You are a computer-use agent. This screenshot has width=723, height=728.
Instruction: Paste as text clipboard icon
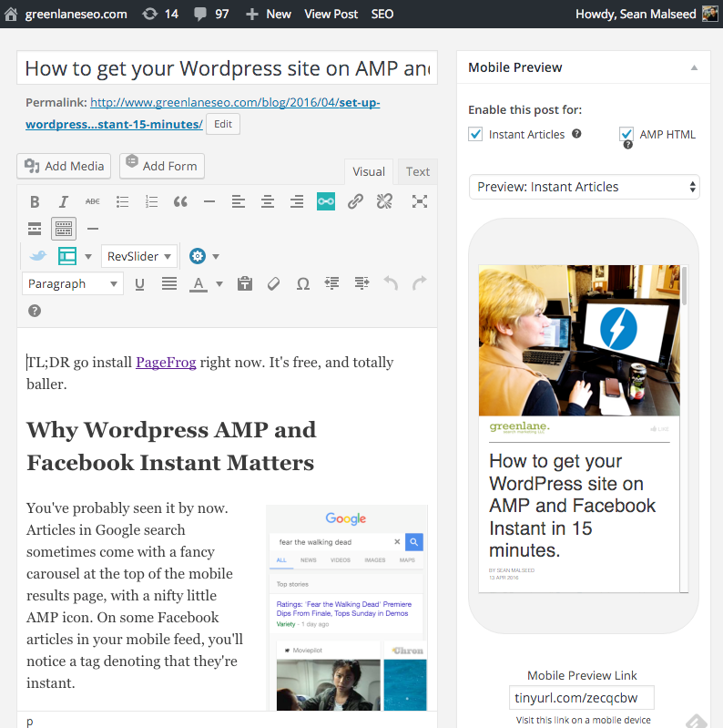[245, 283]
